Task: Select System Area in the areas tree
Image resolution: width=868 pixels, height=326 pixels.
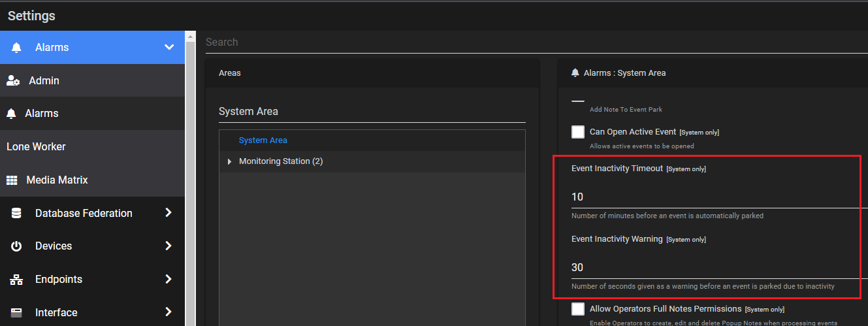Action: [263, 140]
